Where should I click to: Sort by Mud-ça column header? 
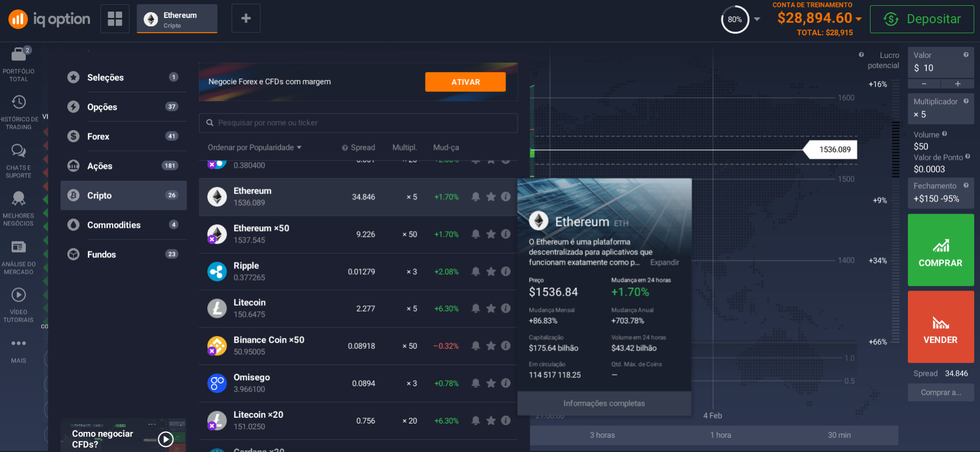[446, 147]
